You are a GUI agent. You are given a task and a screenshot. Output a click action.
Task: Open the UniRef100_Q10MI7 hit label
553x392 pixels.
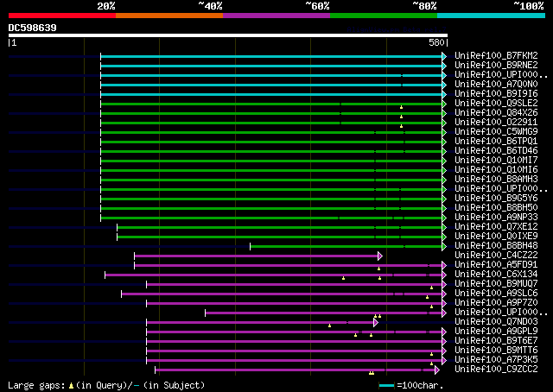[496, 161]
